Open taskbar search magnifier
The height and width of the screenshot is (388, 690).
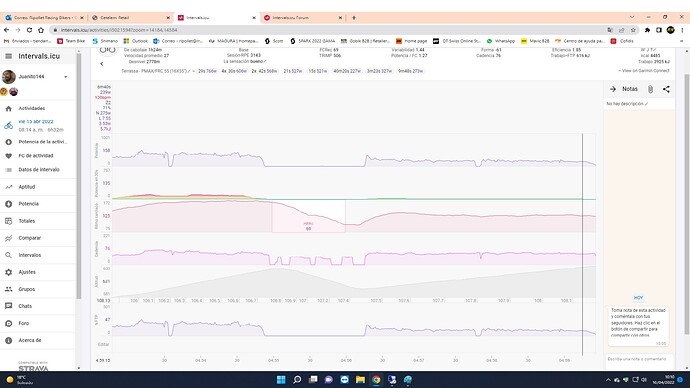click(x=297, y=380)
